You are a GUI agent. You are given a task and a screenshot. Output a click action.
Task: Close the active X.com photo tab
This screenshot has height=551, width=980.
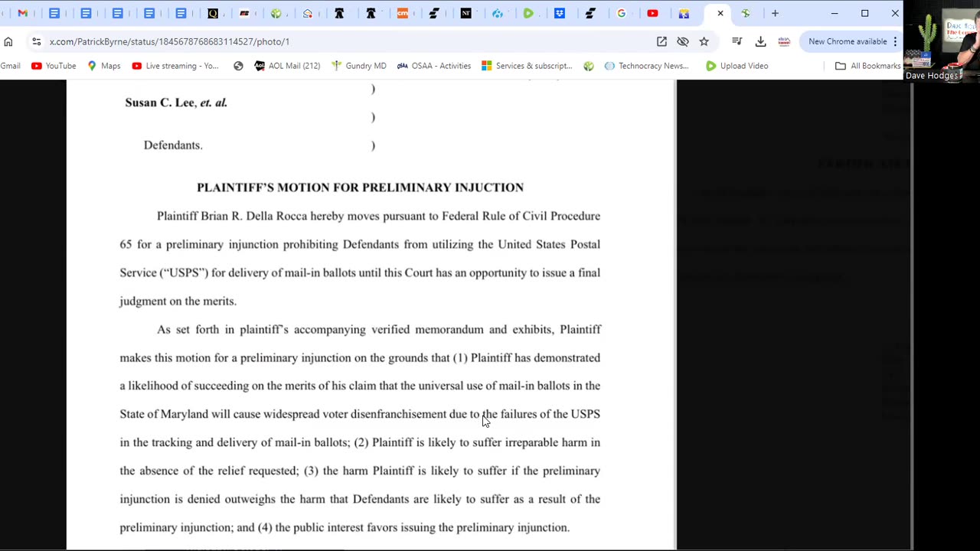point(720,13)
